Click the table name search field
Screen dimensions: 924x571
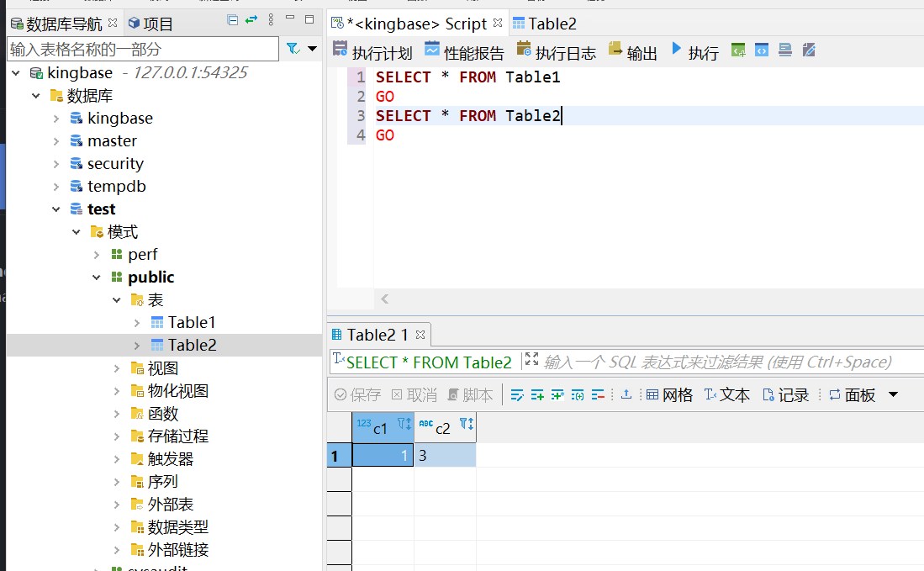tap(143, 49)
